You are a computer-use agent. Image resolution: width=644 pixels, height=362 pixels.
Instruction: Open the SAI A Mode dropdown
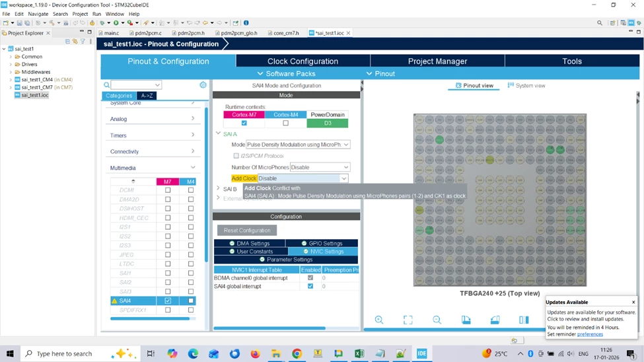coord(298,145)
